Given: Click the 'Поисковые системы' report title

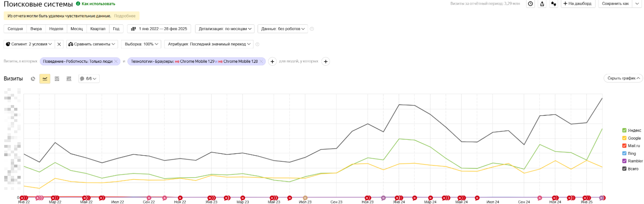Looking at the screenshot, I should pos(38,4).
